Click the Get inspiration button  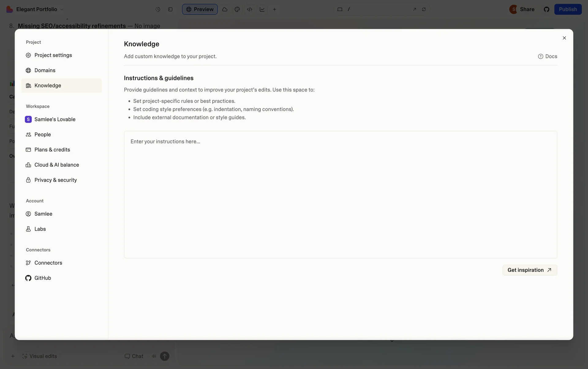(530, 270)
